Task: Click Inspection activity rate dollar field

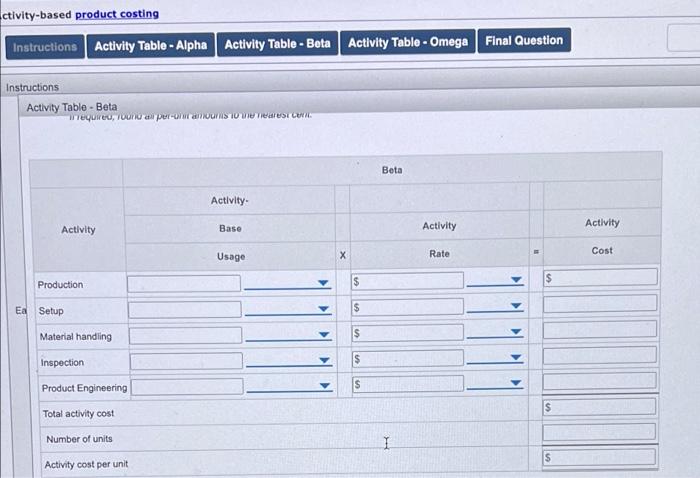Action: coord(407,358)
